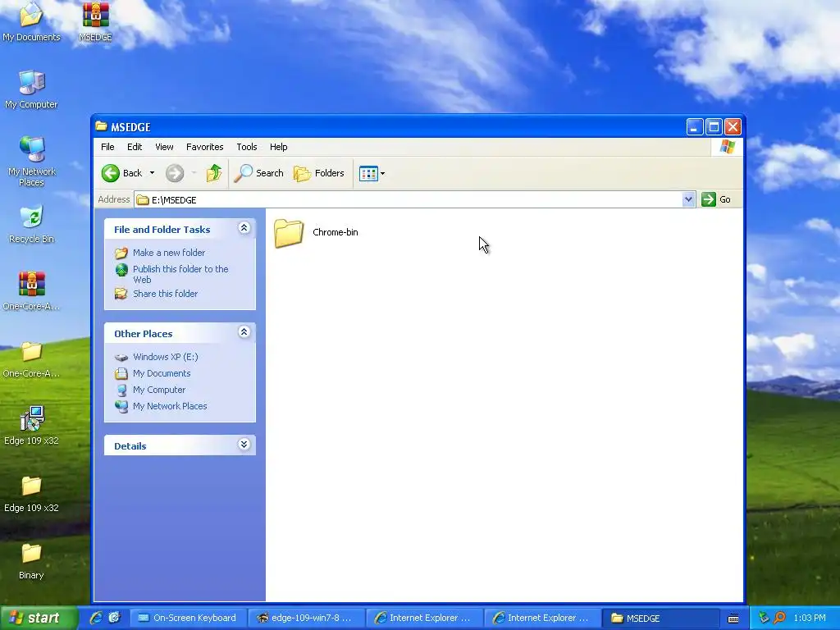Image resolution: width=840 pixels, height=630 pixels.
Task: Select the Edge 109 x32 folder icon
Action: (31, 493)
